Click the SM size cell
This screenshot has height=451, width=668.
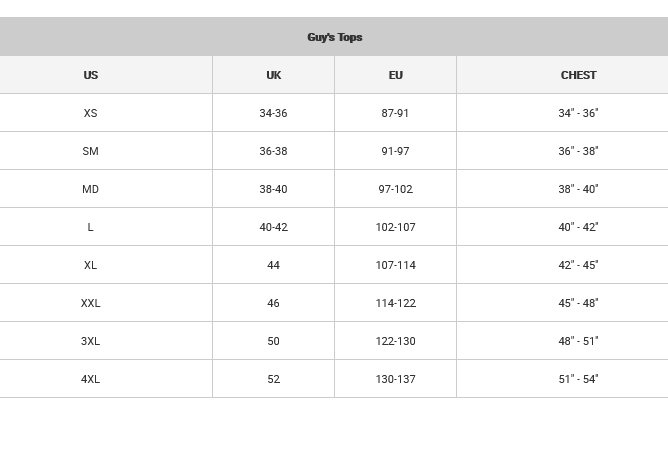[x=91, y=151]
